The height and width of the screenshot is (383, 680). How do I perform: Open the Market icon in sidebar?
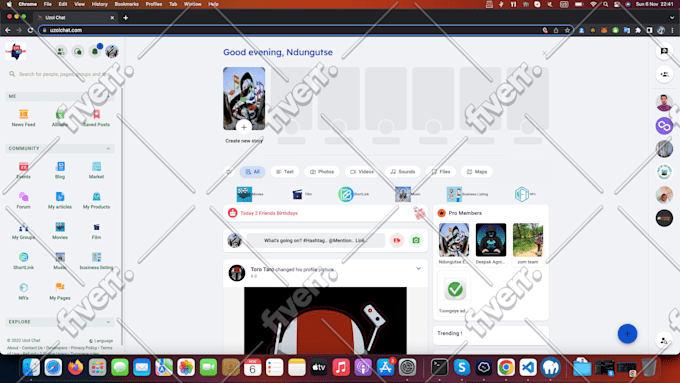(x=96, y=167)
